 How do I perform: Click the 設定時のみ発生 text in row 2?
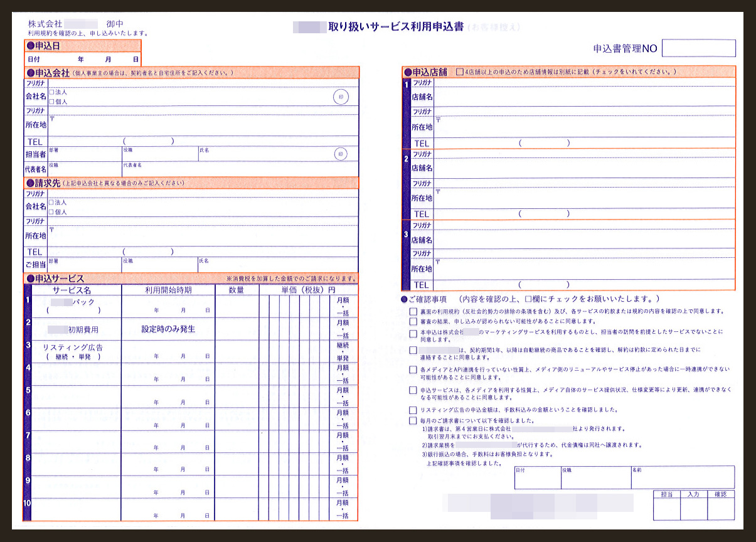(x=168, y=329)
